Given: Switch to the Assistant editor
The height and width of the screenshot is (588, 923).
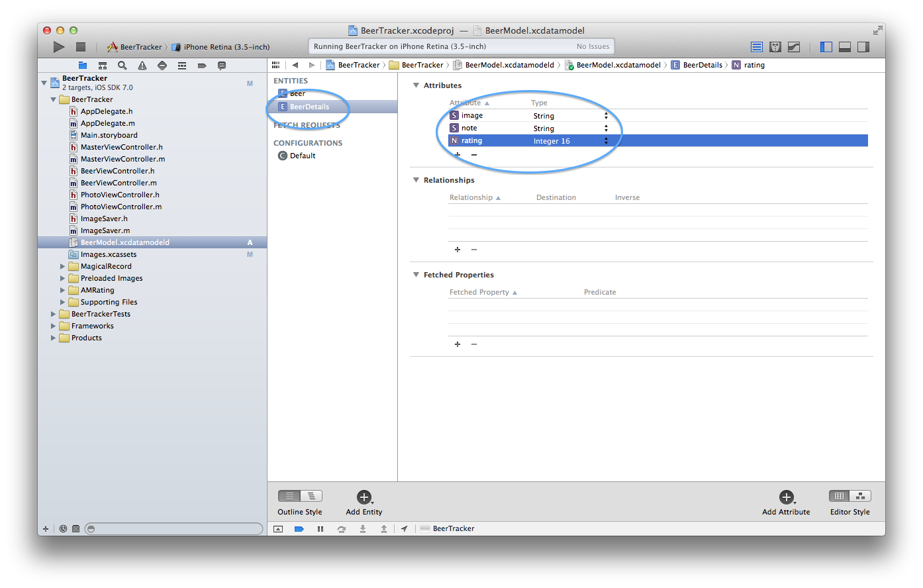Looking at the screenshot, I should (x=775, y=47).
